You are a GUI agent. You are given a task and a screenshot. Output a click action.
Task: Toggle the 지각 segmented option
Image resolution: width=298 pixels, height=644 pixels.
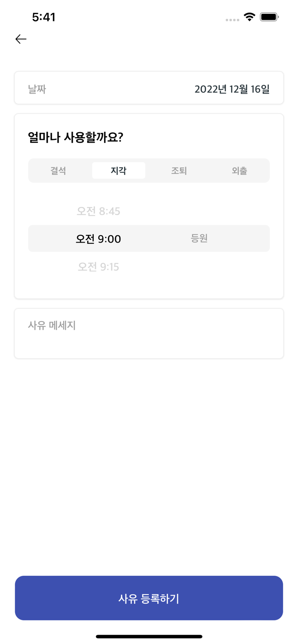click(119, 170)
